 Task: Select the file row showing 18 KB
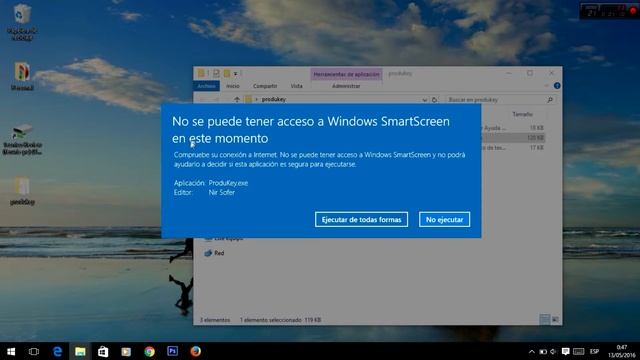click(513, 128)
